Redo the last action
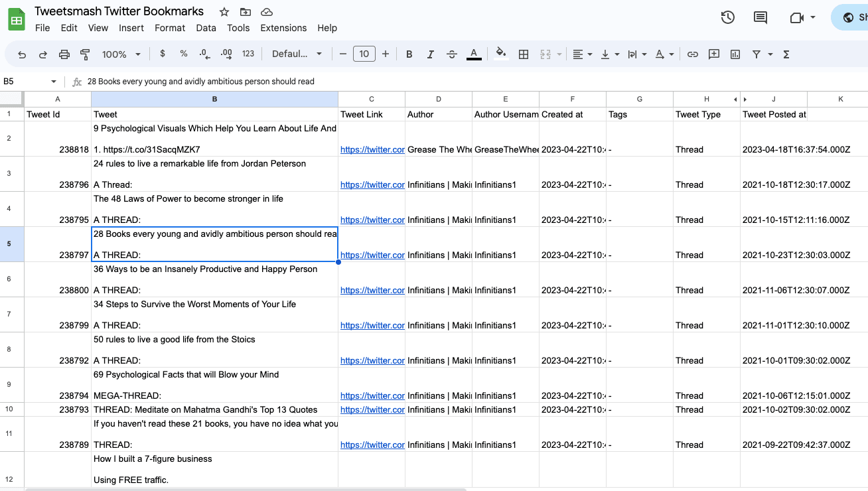The image size is (868, 491). click(x=43, y=54)
